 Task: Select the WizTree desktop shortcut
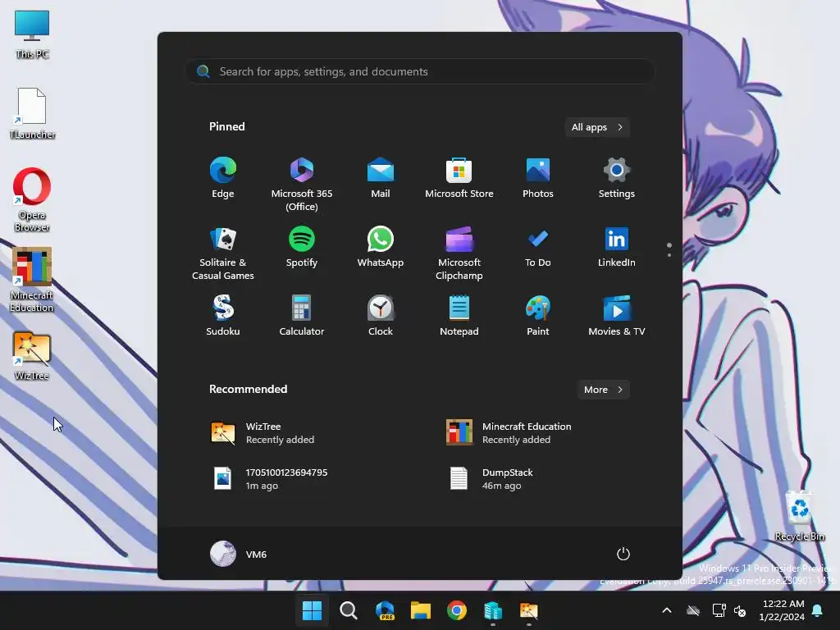pyautogui.click(x=32, y=356)
